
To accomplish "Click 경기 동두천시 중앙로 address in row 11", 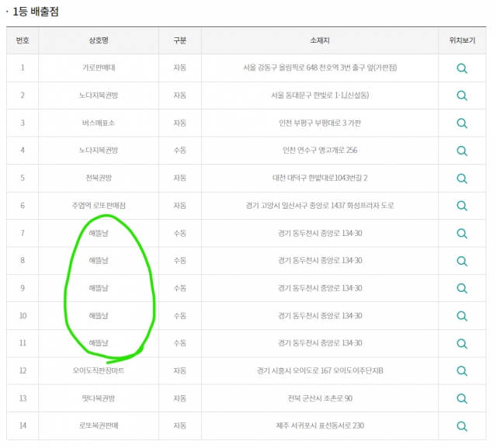I will (x=320, y=343).
